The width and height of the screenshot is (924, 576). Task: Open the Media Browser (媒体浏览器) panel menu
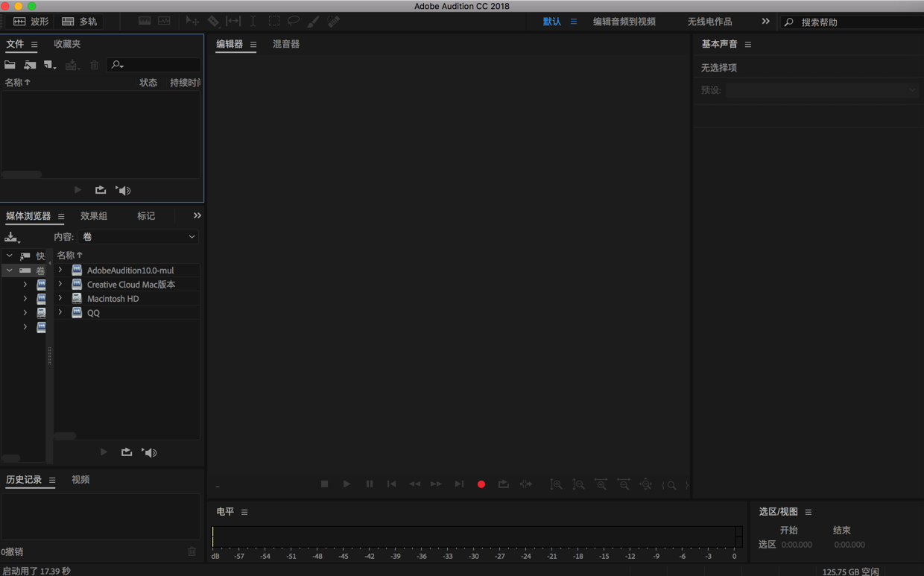coord(61,217)
